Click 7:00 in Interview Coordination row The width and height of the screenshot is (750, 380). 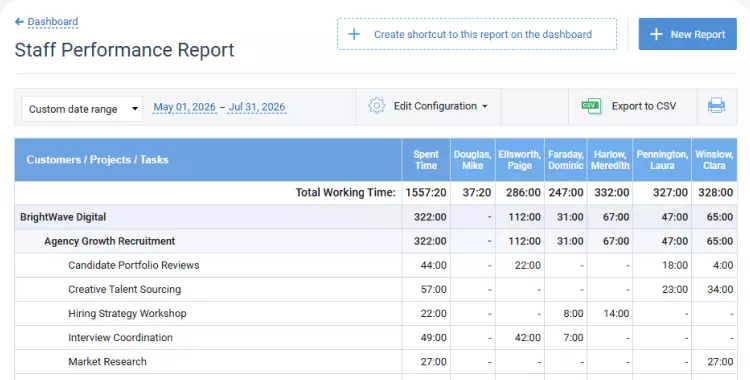573,337
